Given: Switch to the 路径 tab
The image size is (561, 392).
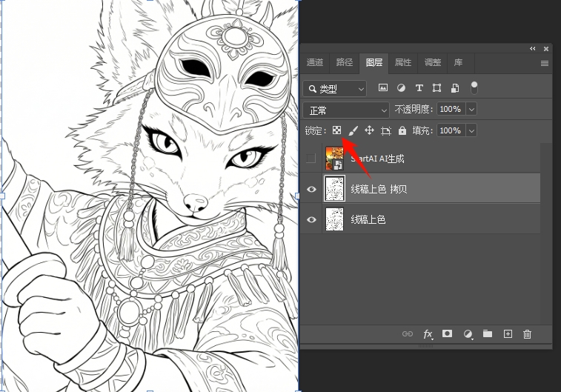Looking at the screenshot, I should point(345,63).
